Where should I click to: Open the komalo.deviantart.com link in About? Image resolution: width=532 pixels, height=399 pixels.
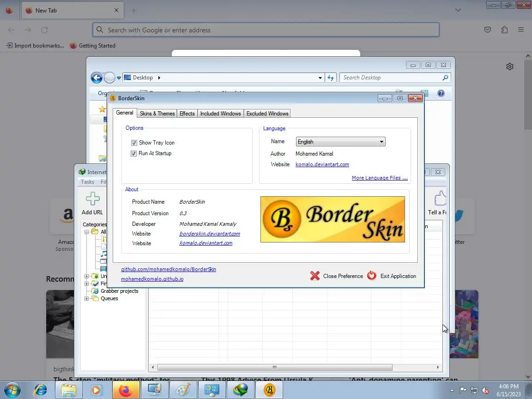206,243
